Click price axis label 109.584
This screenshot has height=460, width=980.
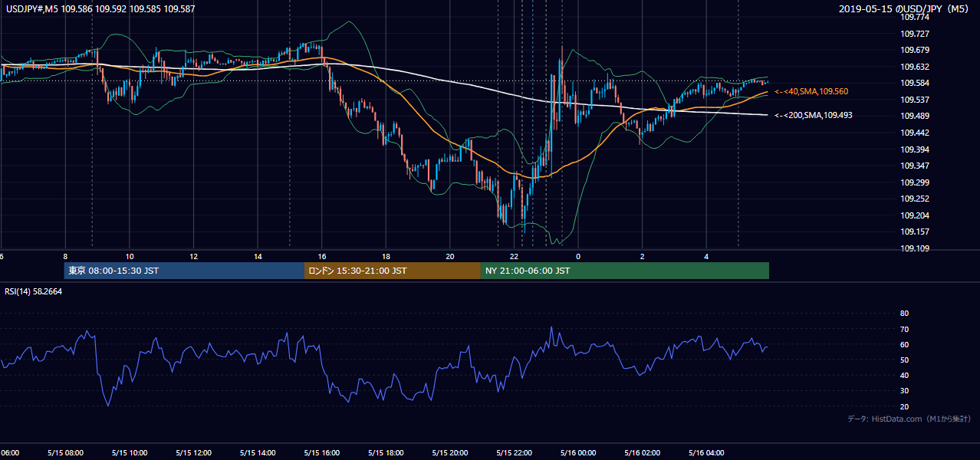click(x=914, y=84)
